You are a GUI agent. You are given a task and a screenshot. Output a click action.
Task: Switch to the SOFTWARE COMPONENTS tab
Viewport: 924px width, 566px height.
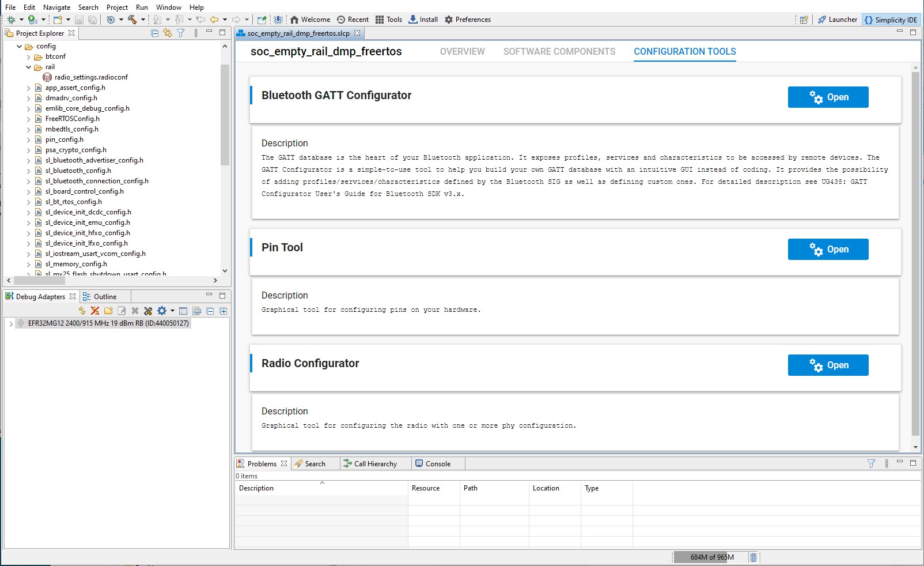tap(559, 51)
